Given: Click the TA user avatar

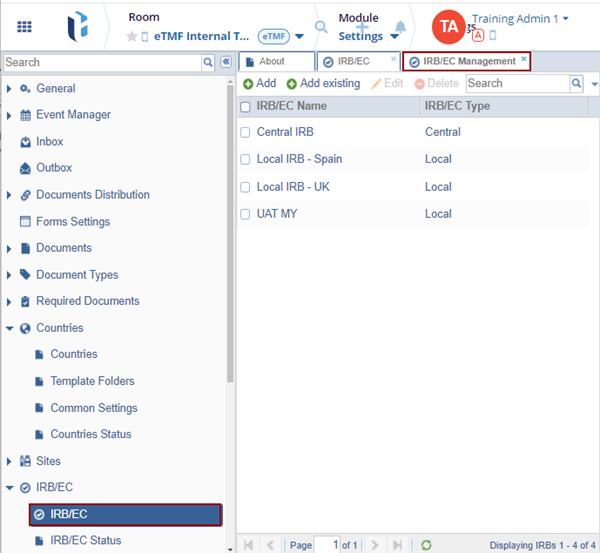Looking at the screenshot, I should [x=449, y=26].
